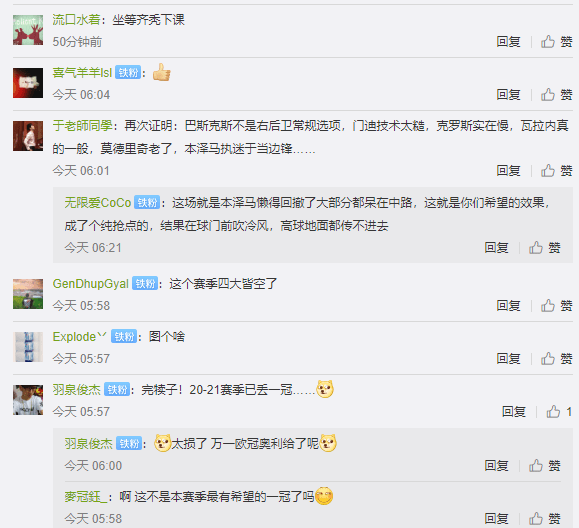Click the 铁粉 badge next to 喜气羊羊lsl
This screenshot has width=579, height=528.
pyautogui.click(x=128, y=73)
